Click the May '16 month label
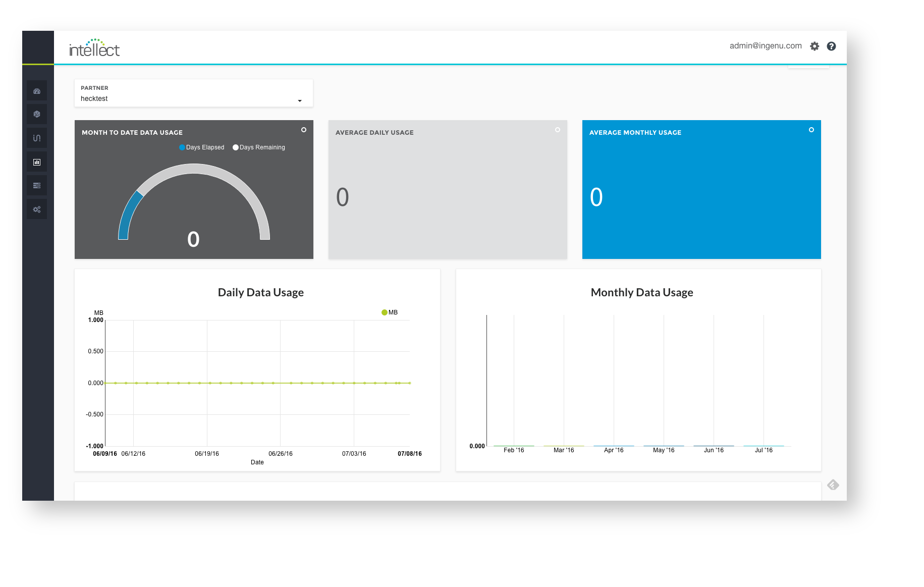Image resolution: width=924 pixels, height=587 pixels. click(x=664, y=450)
